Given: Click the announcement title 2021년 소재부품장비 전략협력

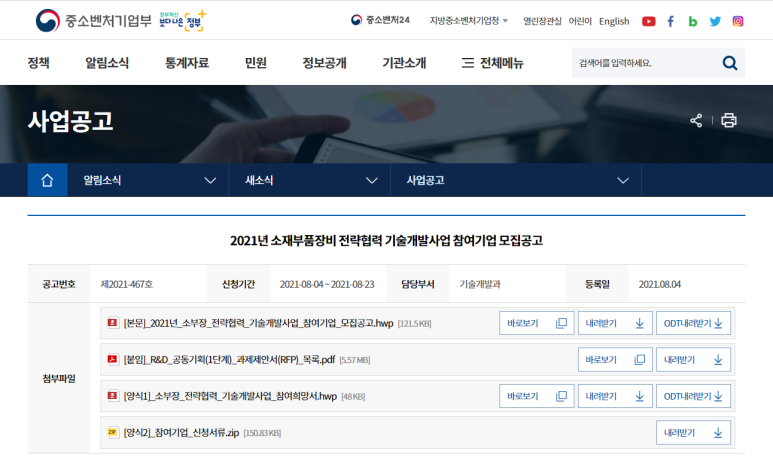Looking at the screenshot, I should (x=386, y=240).
